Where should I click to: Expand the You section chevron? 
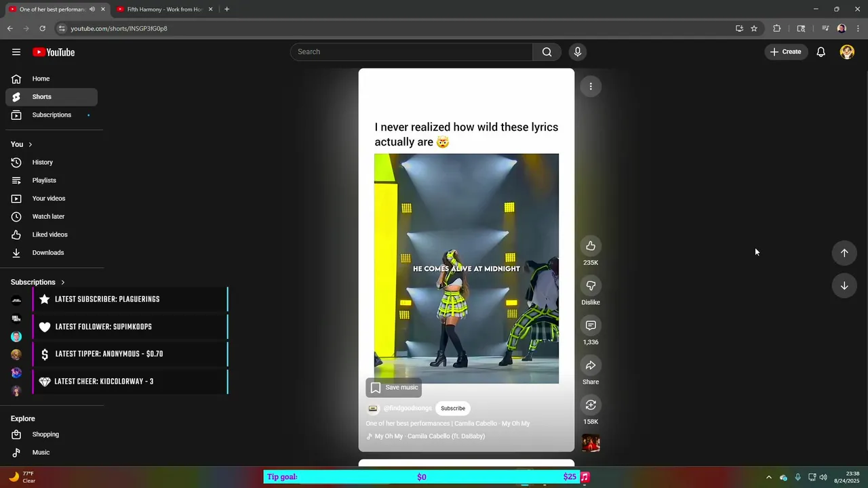click(x=30, y=144)
